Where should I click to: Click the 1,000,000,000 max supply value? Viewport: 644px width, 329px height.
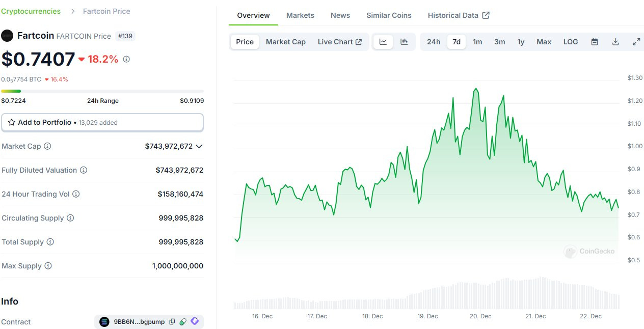pyautogui.click(x=178, y=266)
